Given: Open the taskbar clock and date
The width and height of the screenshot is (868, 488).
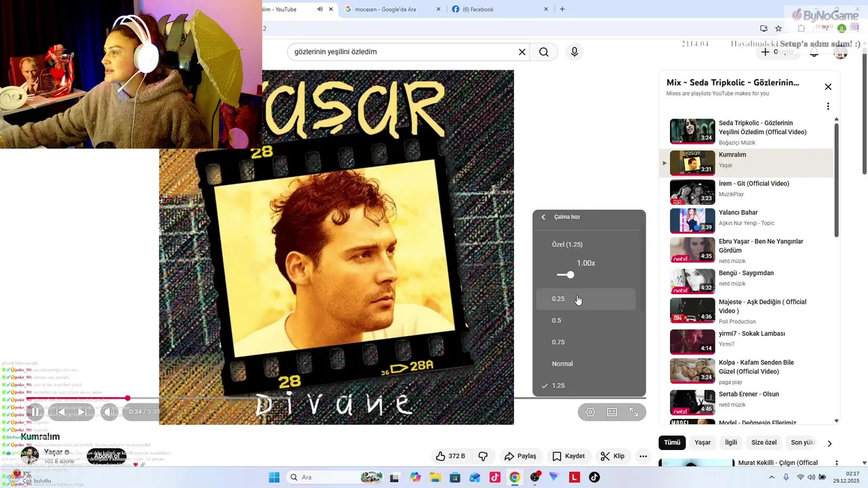Looking at the screenshot, I should [848, 477].
